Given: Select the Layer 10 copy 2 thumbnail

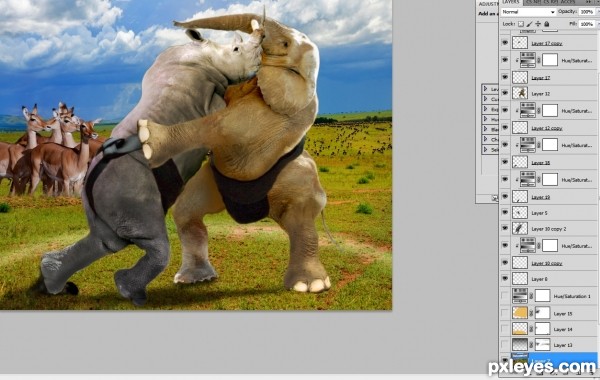Looking at the screenshot, I should 520,228.
